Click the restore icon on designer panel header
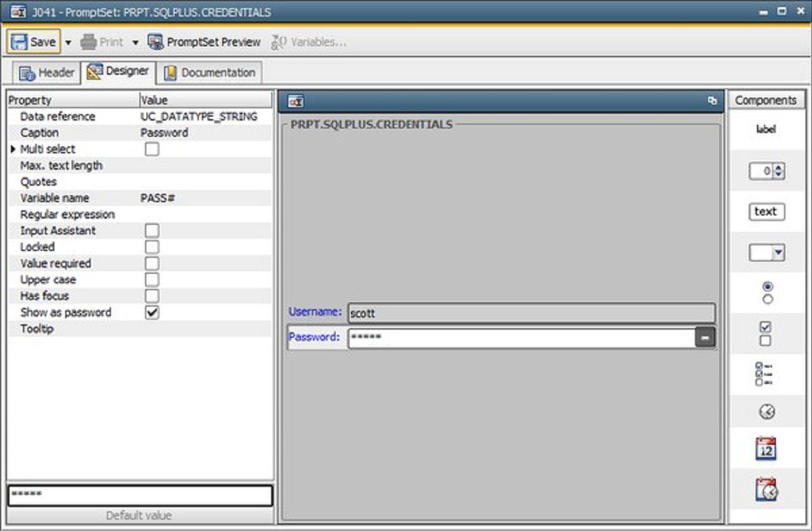 (x=713, y=101)
